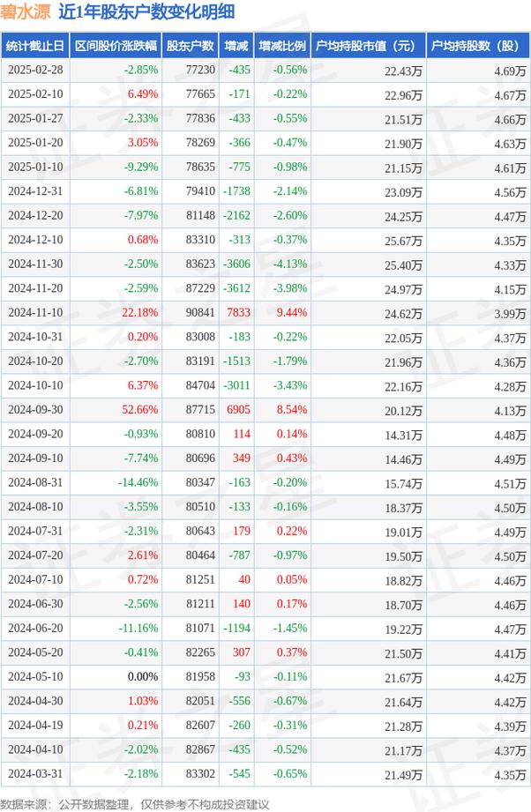The width and height of the screenshot is (531, 812).
Task: Select the 3.99万 average shares cell
Action: pos(508,312)
